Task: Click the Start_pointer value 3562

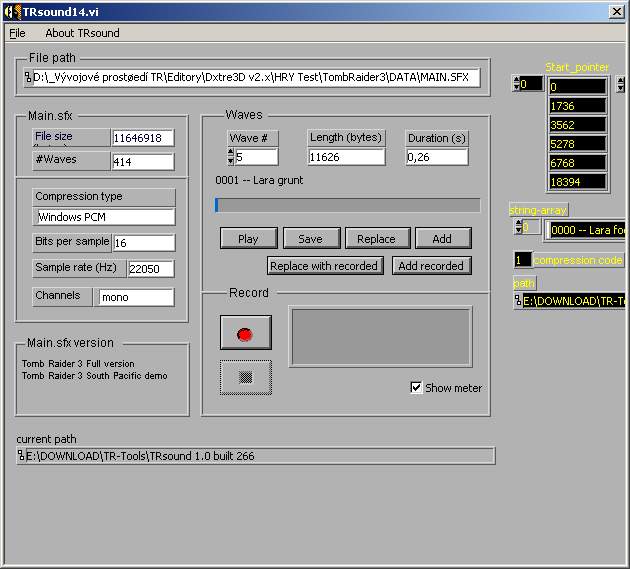Action: click(x=577, y=125)
